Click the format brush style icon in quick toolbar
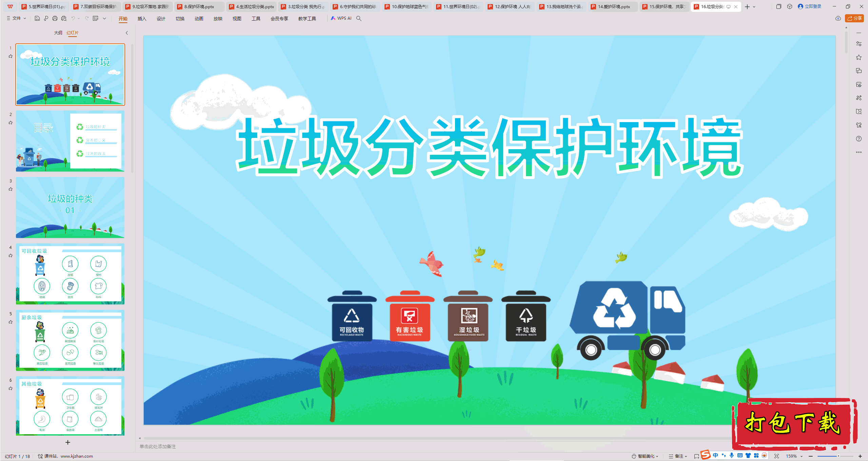Viewport: 868px width, 461px height. coord(96,18)
